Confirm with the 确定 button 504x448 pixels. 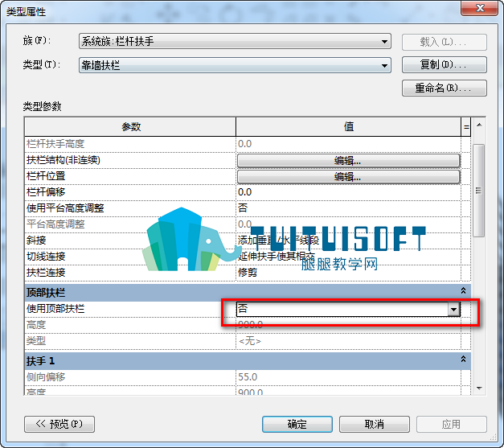coord(297,424)
